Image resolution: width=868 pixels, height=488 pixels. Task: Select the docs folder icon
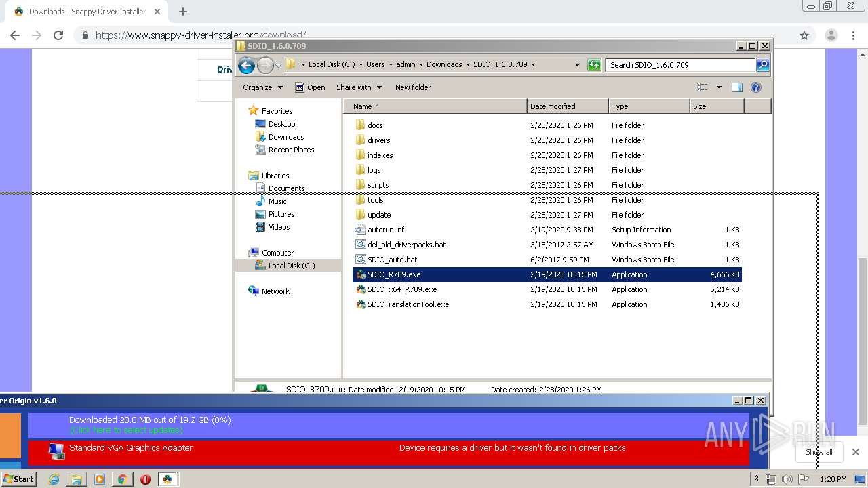coord(360,125)
